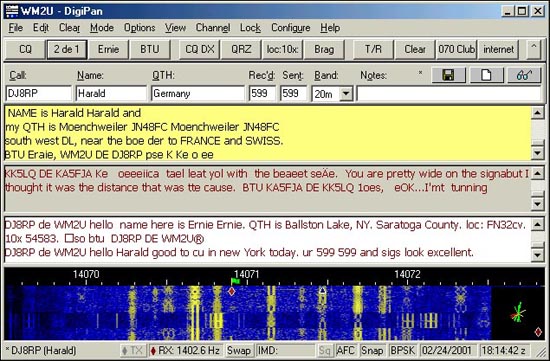Click the BPSK mode indicator
550x361 pixels.
pos(403,350)
